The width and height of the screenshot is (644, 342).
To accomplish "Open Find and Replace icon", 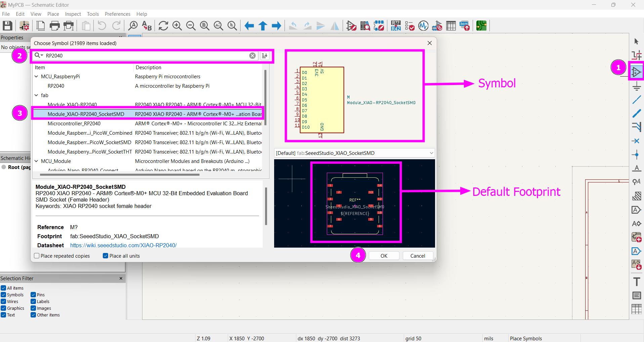I will [147, 26].
